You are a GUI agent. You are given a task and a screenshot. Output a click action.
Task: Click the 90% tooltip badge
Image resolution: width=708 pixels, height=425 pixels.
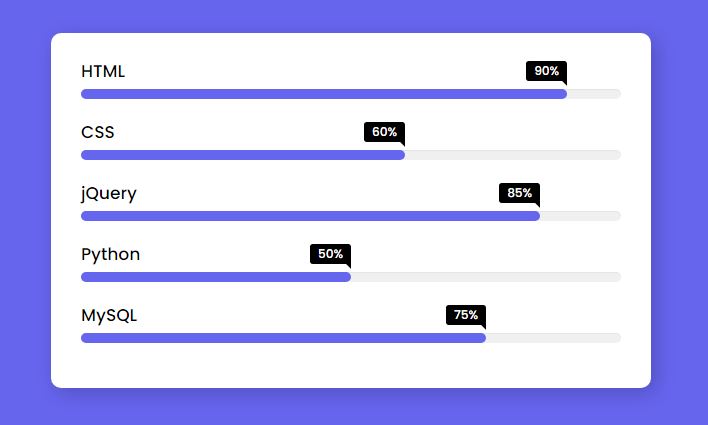546,71
